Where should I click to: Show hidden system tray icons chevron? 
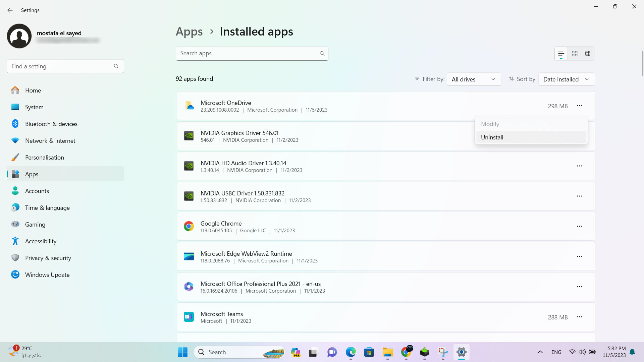(540, 352)
